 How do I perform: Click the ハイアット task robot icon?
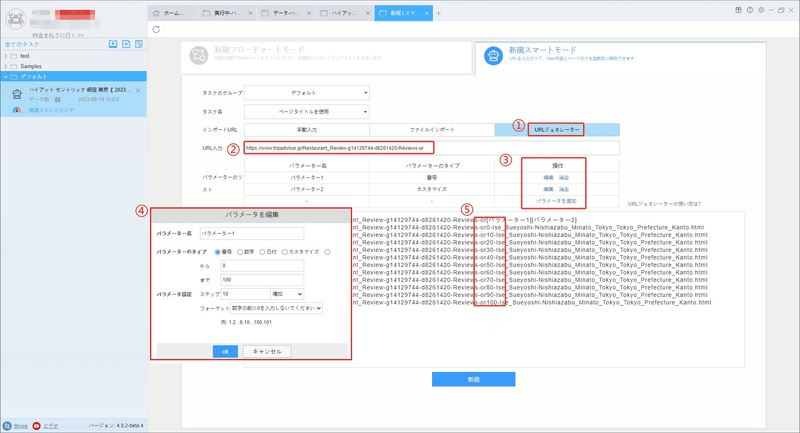click(x=17, y=94)
